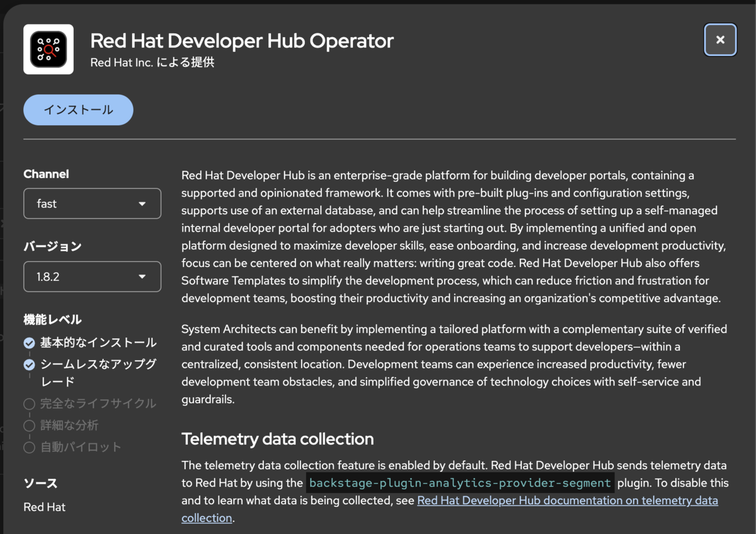Click the backstage-plugin-analytics-provider-segment code text

(x=460, y=483)
